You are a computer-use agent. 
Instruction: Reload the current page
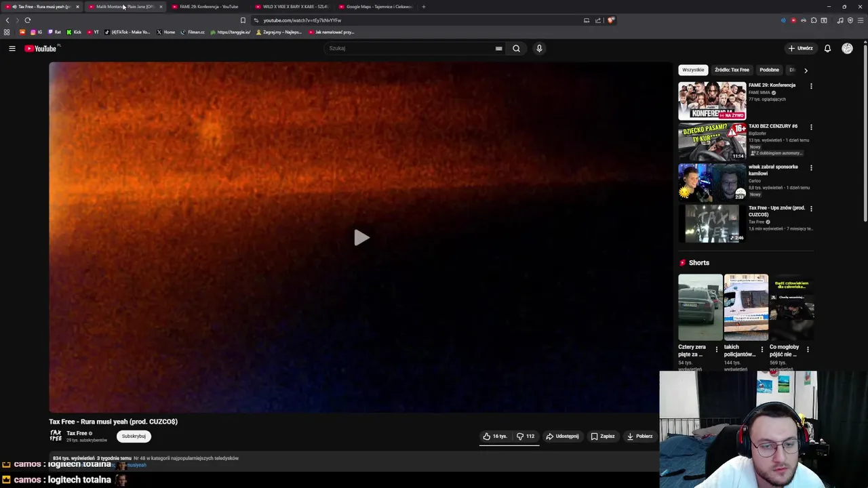pos(28,20)
